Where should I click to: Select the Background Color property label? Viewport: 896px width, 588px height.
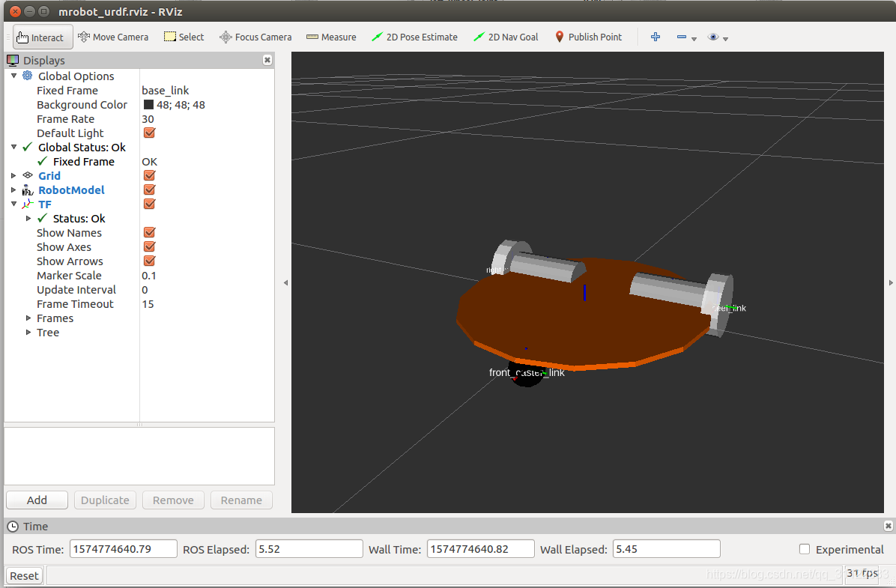(82, 105)
